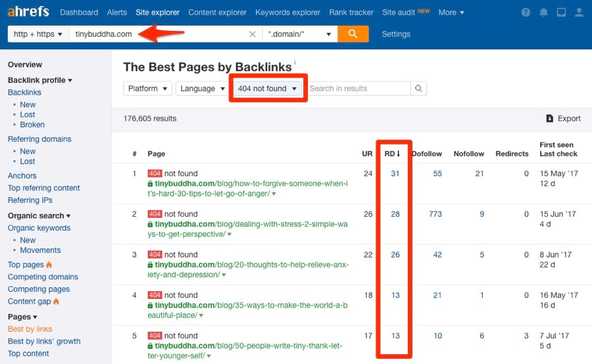Click Export button
The width and height of the screenshot is (592, 364).
pos(564,118)
